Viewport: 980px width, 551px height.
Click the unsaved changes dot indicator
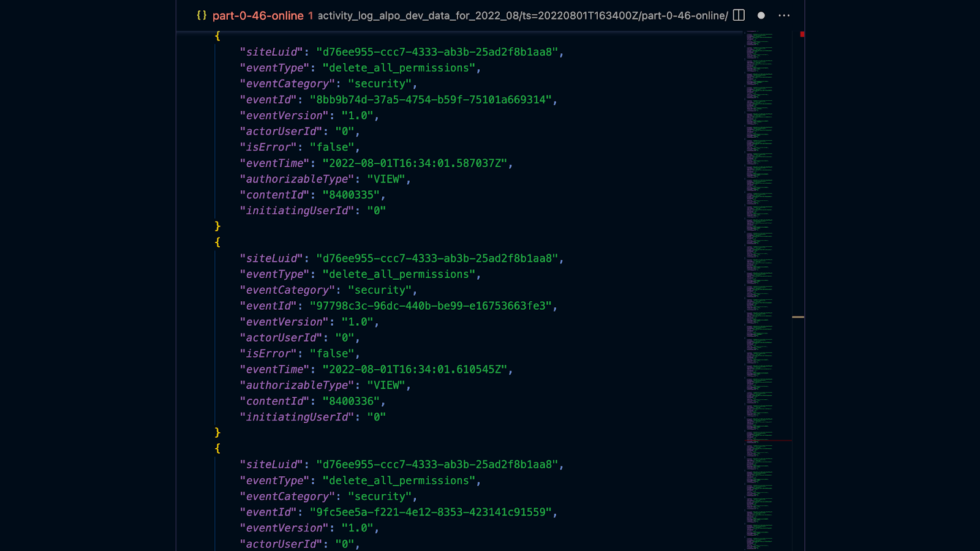pyautogui.click(x=761, y=15)
